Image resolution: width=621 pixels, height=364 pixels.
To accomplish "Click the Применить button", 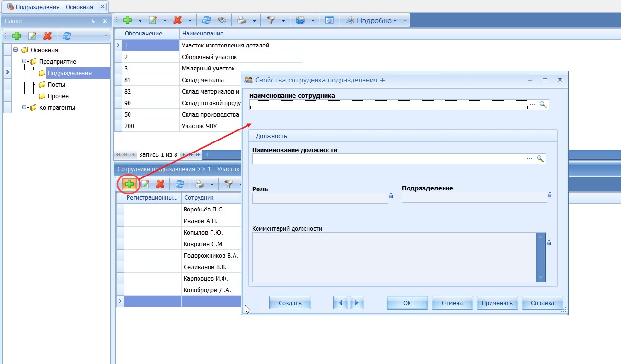I will pos(498,303).
